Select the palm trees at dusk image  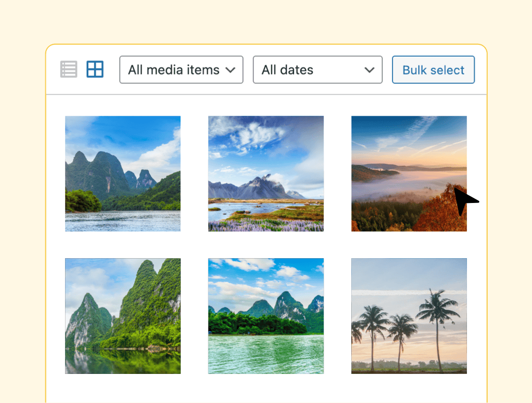click(x=409, y=316)
